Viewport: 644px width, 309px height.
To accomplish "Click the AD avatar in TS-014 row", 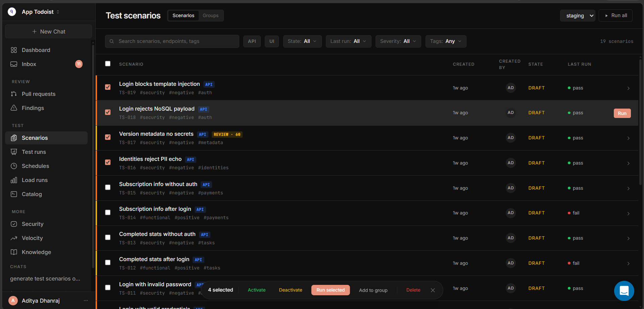I will [x=511, y=213].
